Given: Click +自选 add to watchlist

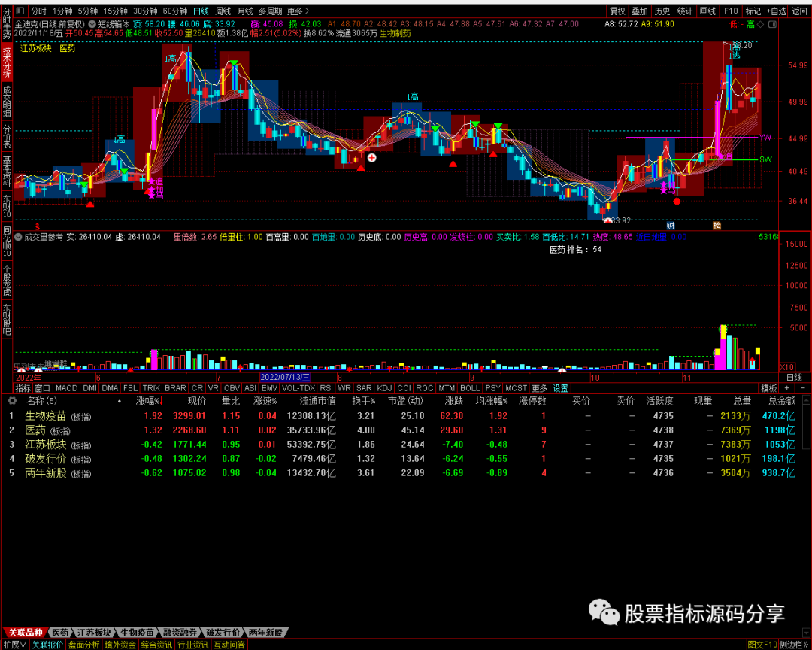Looking at the screenshot, I should point(776,11).
